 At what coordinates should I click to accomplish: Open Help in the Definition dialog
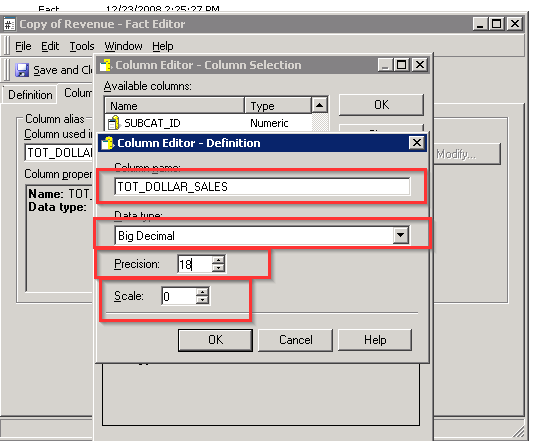(375, 340)
